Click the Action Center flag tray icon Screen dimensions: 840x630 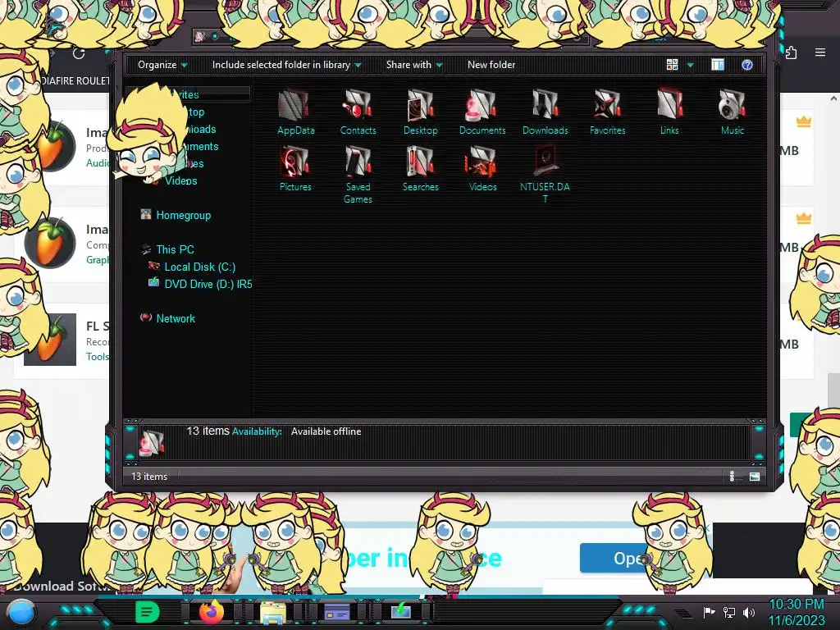(710, 612)
